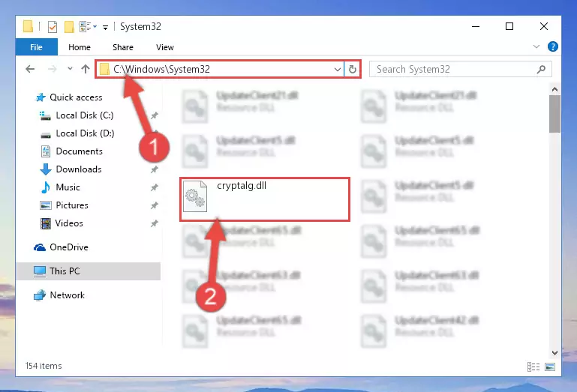Click the pin icon next to Music
This screenshot has width=577, height=392.
point(154,187)
